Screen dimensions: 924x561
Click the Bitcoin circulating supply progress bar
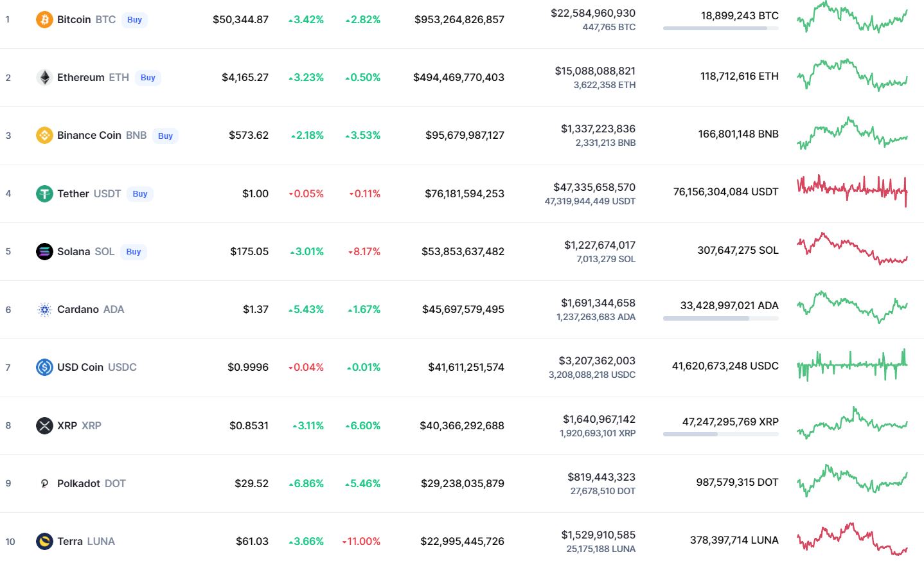[720, 28]
